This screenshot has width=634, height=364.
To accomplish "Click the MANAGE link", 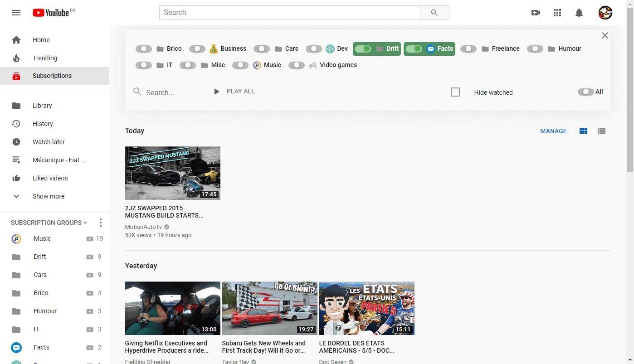I will 553,131.
